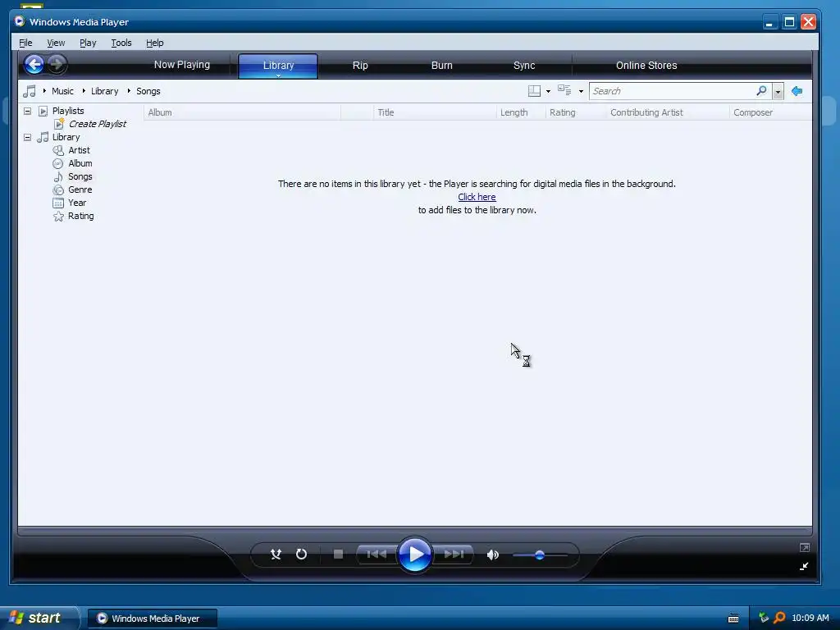The height and width of the screenshot is (630, 840).
Task: Collapse the Library tree node
Action: click(x=27, y=137)
